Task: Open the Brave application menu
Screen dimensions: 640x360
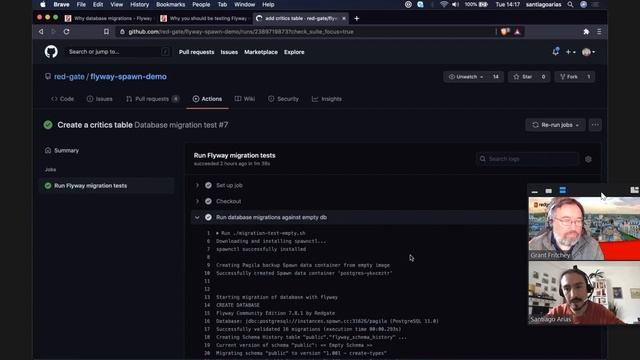Action: click(x=61, y=4)
